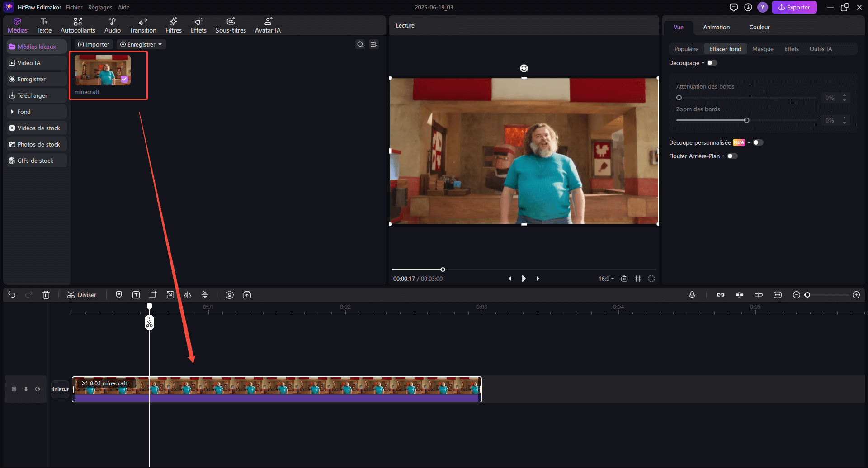Click the undo icon
The height and width of the screenshot is (468, 868).
click(12, 295)
